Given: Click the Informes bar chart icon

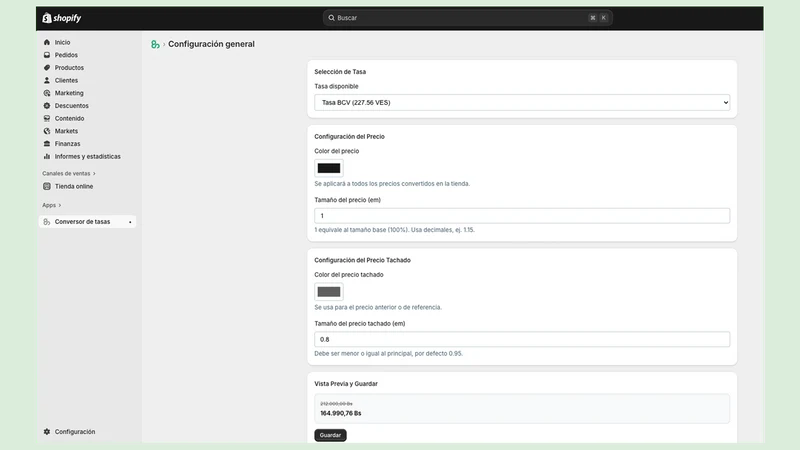Looking at the screenshot, I should click(x=47, y=157).
